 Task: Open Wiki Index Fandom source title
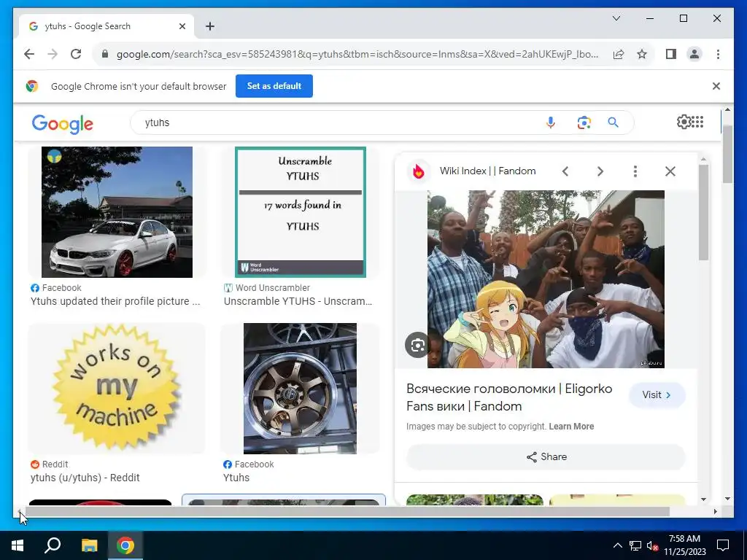(x=487, y=171)
